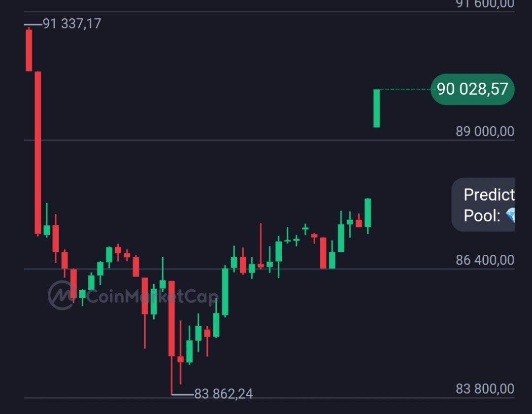Screen dimensions: 532x414
Task: Click the 83 800,00 price axis label
Action: point(485,389)
